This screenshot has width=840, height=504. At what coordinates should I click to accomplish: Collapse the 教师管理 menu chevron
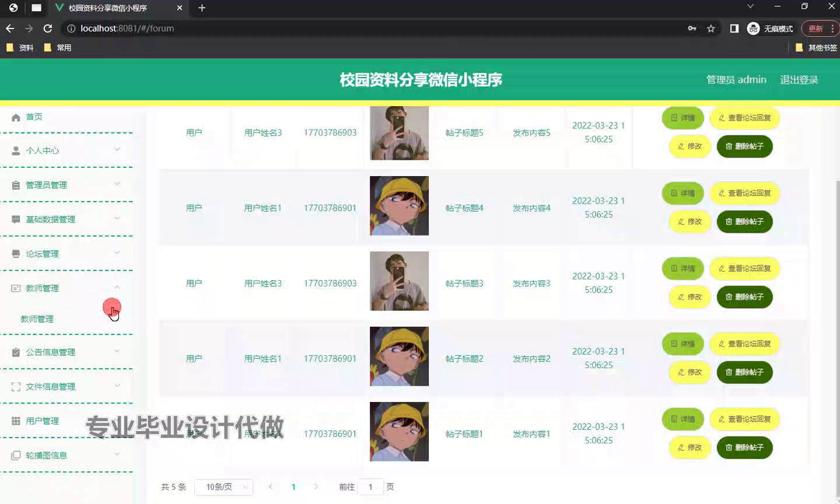pyautogui.click(x=117, y=287)
